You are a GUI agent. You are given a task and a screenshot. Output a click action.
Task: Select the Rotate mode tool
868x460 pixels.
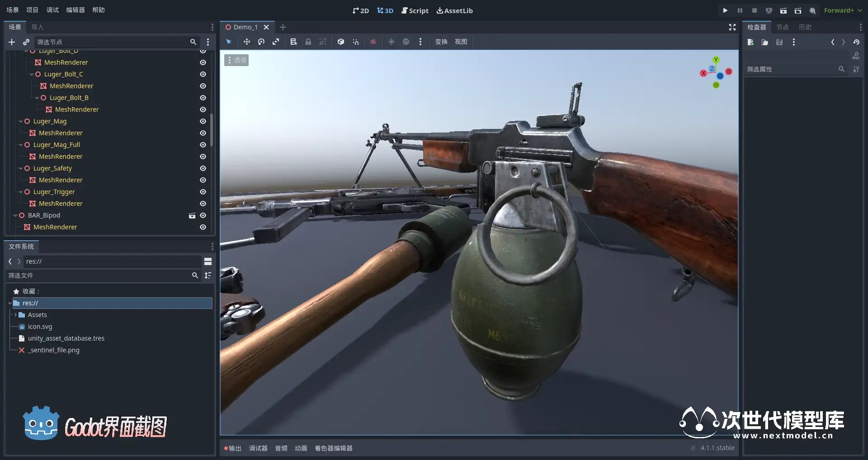(261, 42)
